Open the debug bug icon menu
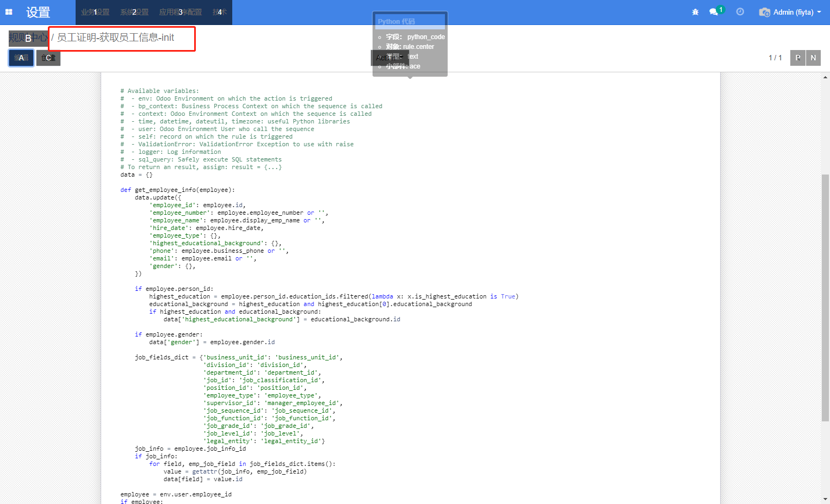Image resolution: width=830 pixels, height=504 pixels. (695, 12)
